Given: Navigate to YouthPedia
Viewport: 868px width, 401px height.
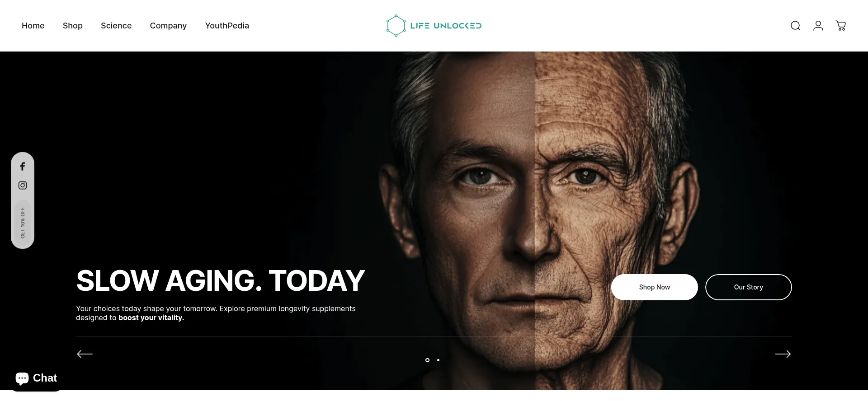Looking at the screenshot, I should pos(227,26).
